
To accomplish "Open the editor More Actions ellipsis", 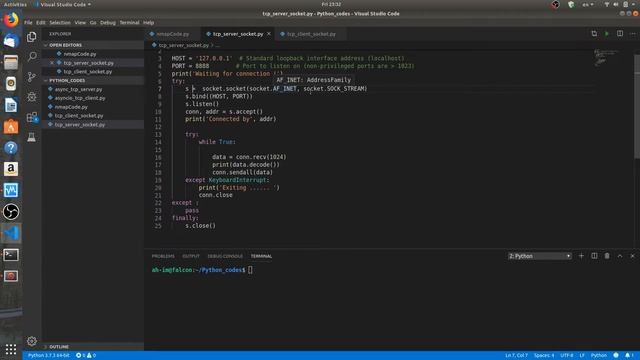I will tap(632, 34).
